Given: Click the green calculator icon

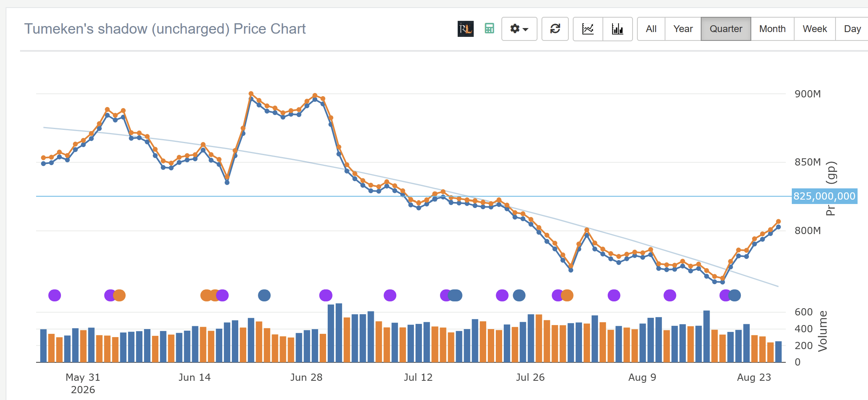Looking at the screenshot, I should [x=489, y=28].
